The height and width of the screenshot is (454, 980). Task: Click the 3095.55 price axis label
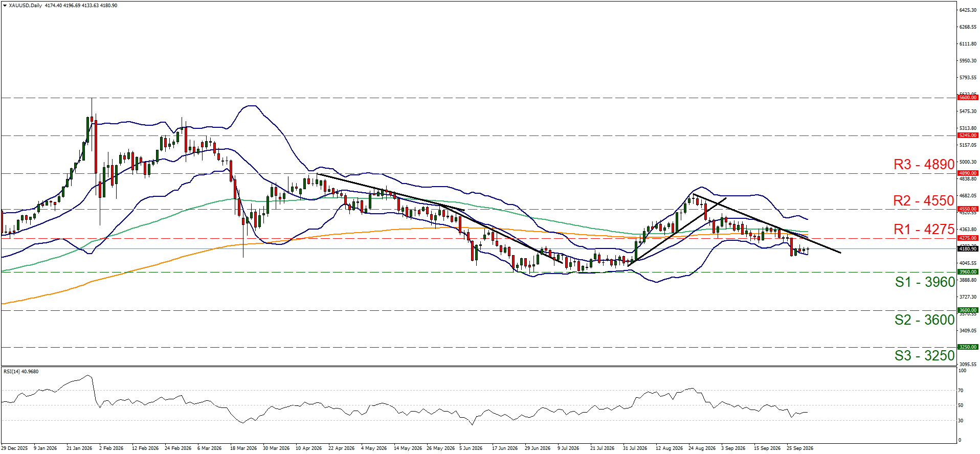pos(968,365)
